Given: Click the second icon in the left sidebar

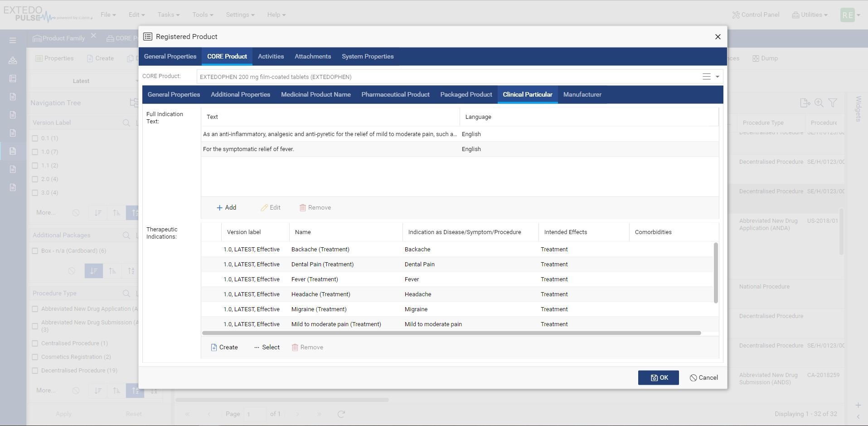Looking at the screenshot, I should [x=13, y=60].
